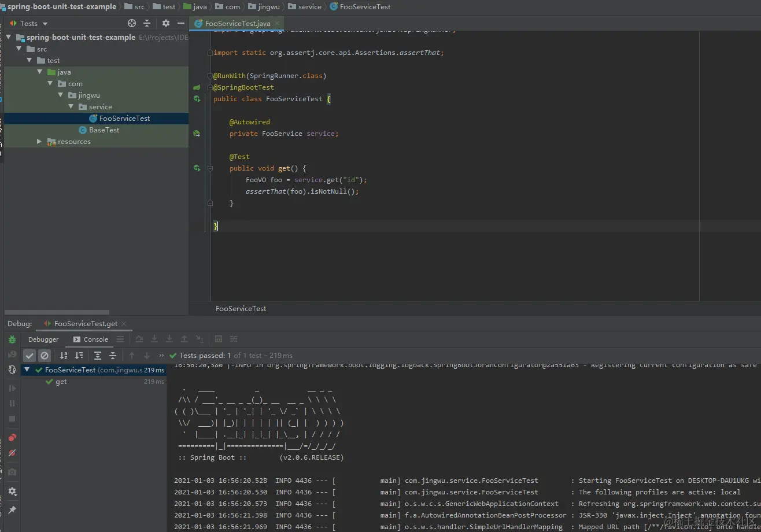Viewport: 761px width, 532px height.
Task: Click the locate target crosshair icon
Action: tap(132, 23)
